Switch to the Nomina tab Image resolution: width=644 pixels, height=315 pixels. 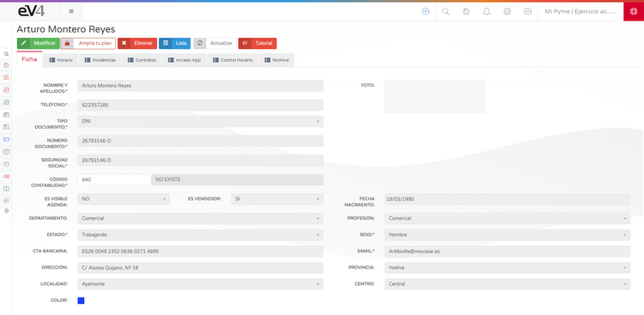tap(276, 60)
